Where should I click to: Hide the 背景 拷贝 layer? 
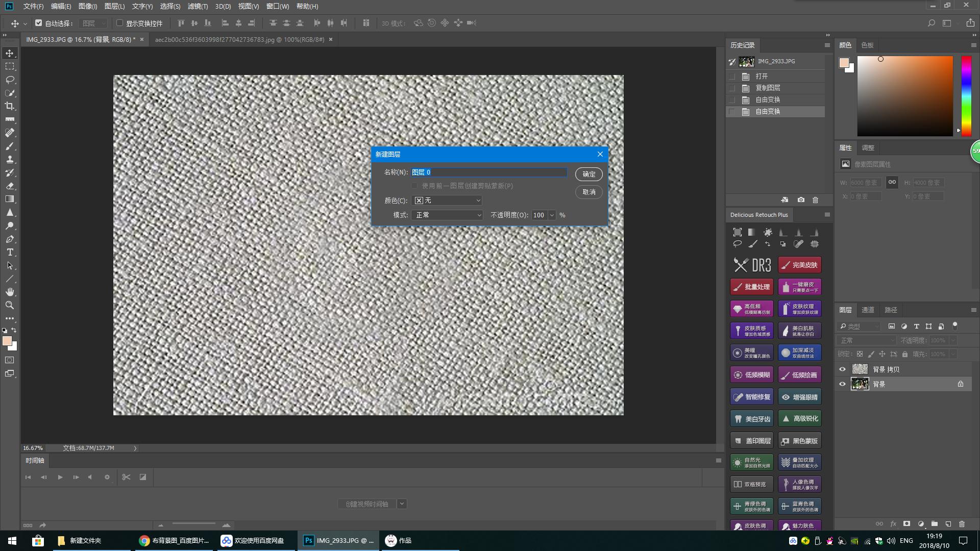tap(842, 369)
